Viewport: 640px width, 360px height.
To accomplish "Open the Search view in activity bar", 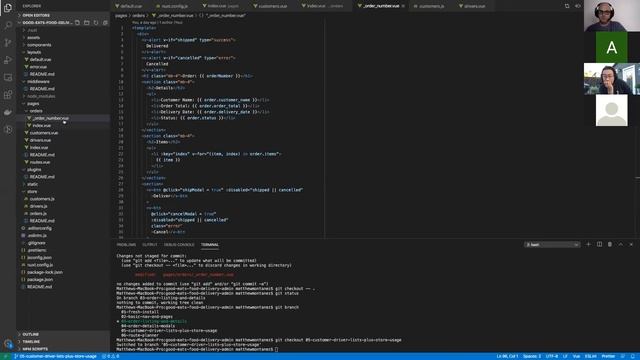I will coord(8,25).
